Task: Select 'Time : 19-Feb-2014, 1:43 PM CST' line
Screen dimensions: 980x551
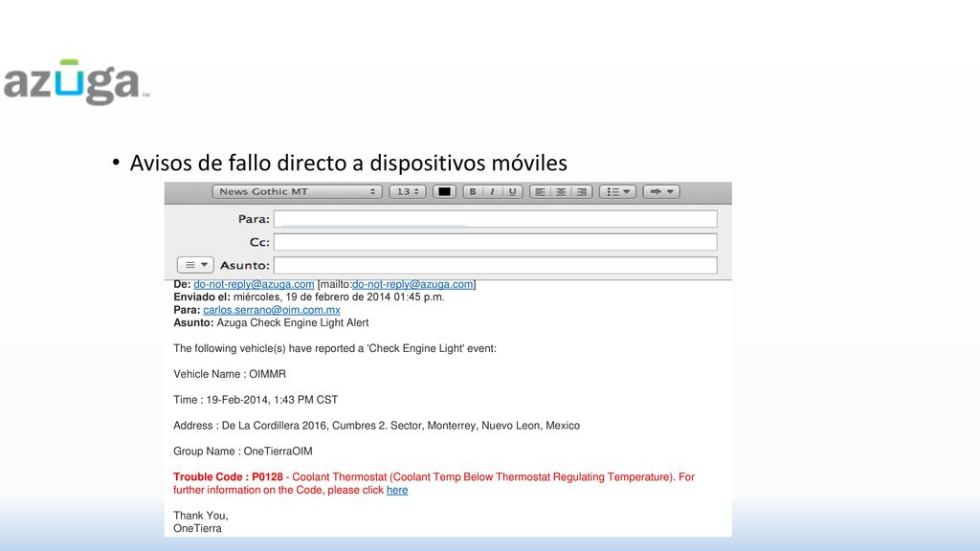Action: tap(256, 400)
